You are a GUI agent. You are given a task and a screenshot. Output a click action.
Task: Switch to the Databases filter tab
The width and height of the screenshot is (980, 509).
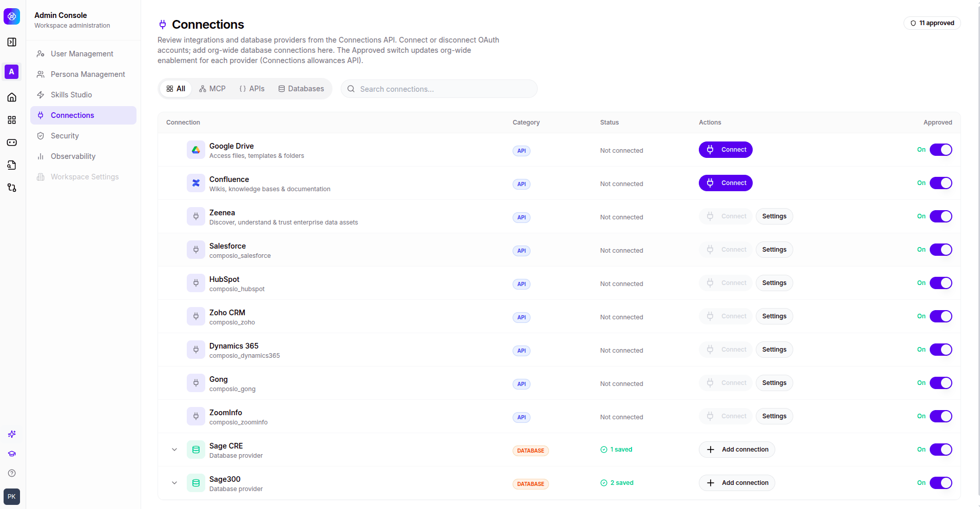[301, 89]
